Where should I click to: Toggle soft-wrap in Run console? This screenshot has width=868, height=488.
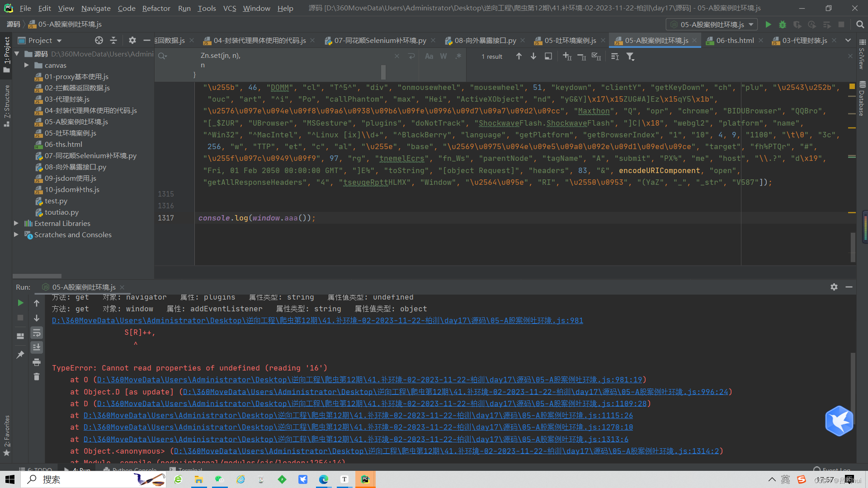coord(37,333)
